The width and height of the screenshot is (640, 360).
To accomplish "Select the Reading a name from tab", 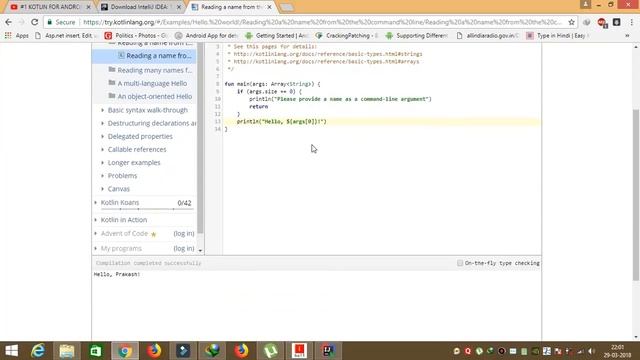I will coord(231,7).
